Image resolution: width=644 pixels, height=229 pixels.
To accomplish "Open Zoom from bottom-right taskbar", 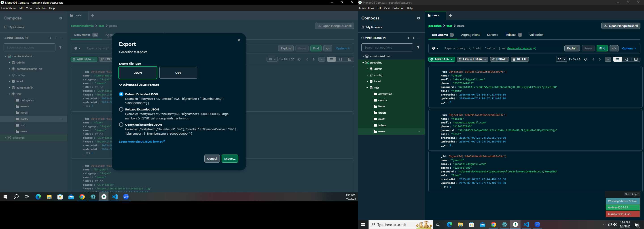I will click(538, 225).
